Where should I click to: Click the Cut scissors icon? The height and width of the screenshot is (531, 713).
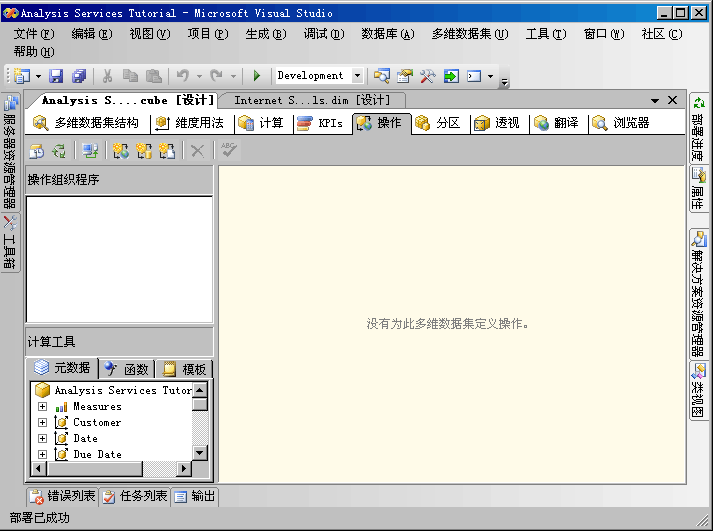coord(107,75)
